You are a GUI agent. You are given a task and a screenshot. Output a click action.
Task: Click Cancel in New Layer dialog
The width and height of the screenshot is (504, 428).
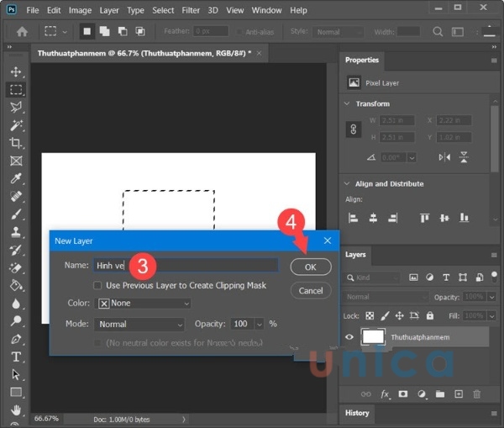click(x=310, y=290)
